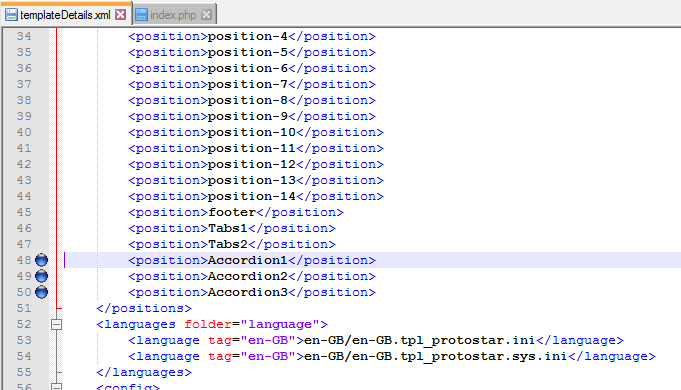Click the <config> opening tag

pos(128,387)
